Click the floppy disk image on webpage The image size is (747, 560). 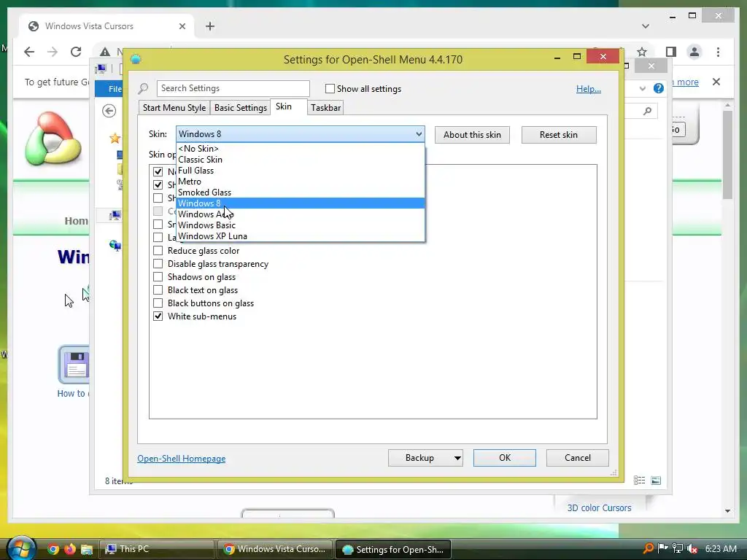coord(74,365)
